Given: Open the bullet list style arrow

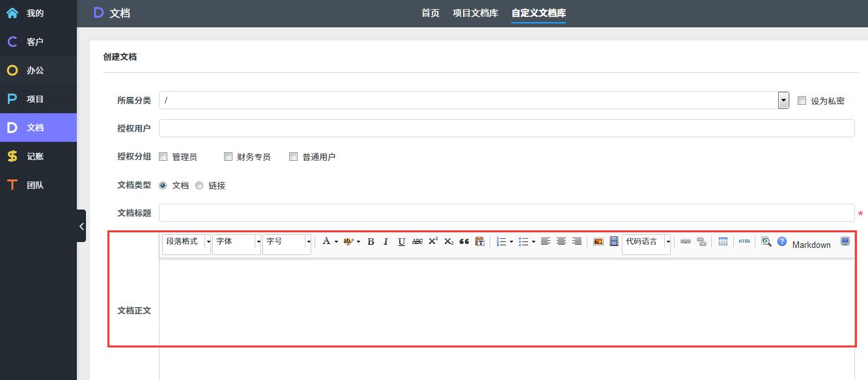Looking at the screenshot, I should point(533,241).
